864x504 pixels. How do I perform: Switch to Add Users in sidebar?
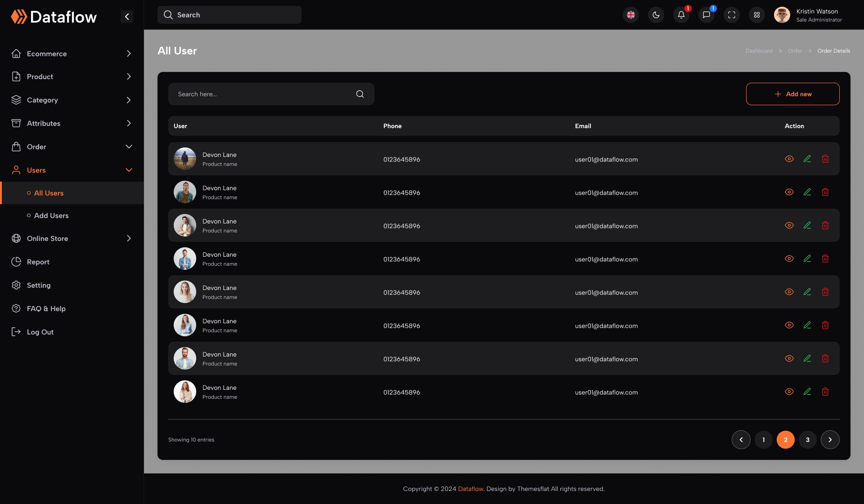point(52,215)
